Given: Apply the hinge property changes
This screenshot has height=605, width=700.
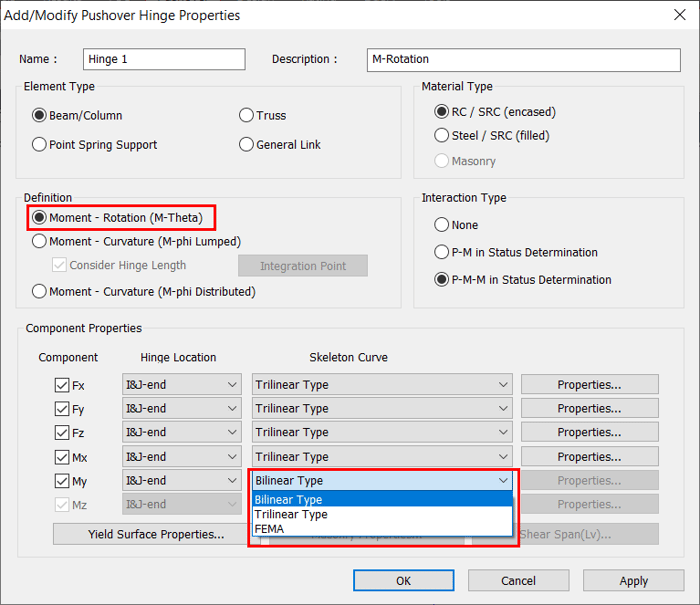Looking at the screenshot, I should pyautogui.click(x=633, y=580).
